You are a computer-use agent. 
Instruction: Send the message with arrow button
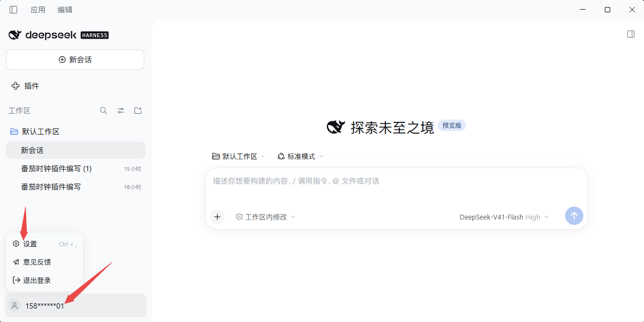(574, 216)
